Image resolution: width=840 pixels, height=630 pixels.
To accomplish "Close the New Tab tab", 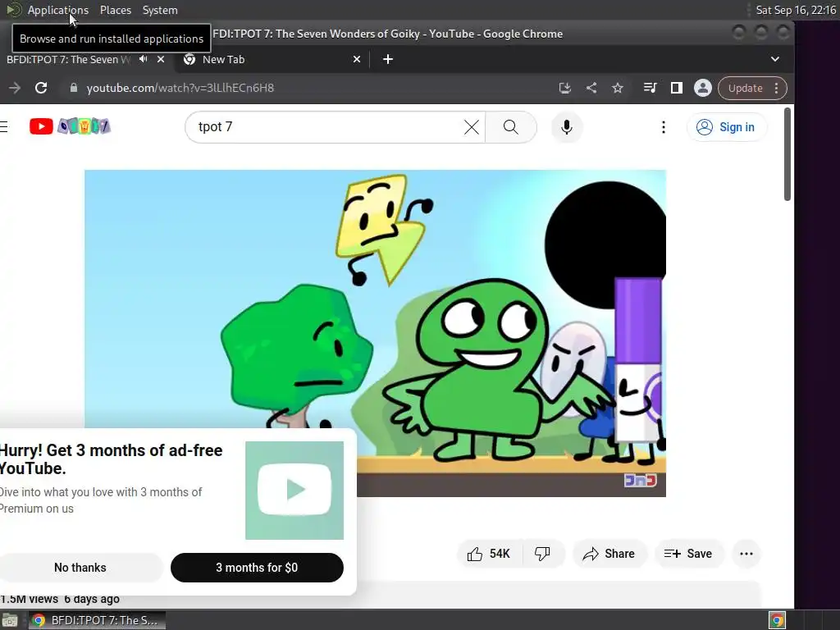I will (357, 59).
